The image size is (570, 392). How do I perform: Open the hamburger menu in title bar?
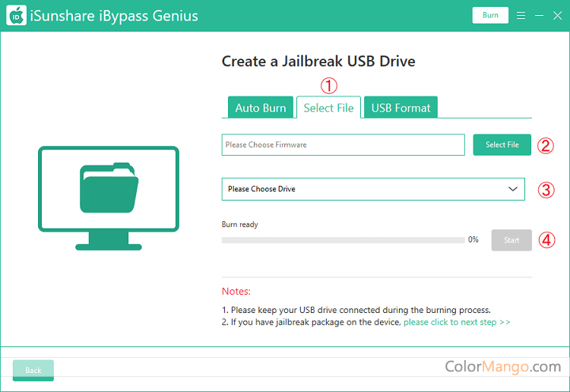point(521,15)
